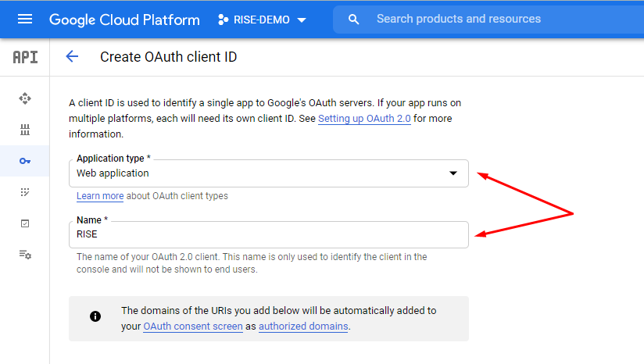Viewport: 644px width, 364px height.
Task: Expand the Application type dropdown
Action: tap(269, 173)
